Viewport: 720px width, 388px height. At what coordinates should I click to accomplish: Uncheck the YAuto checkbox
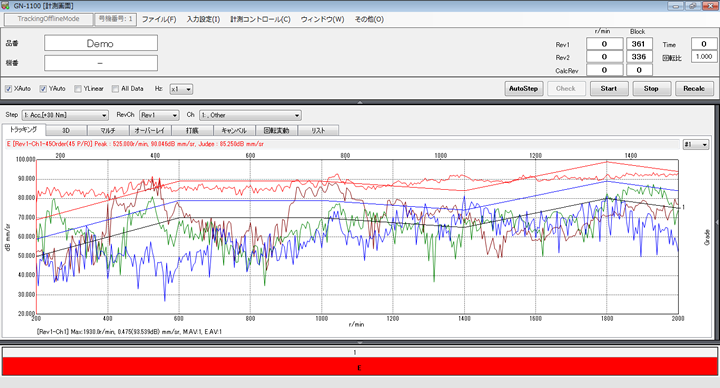(43, 89)
